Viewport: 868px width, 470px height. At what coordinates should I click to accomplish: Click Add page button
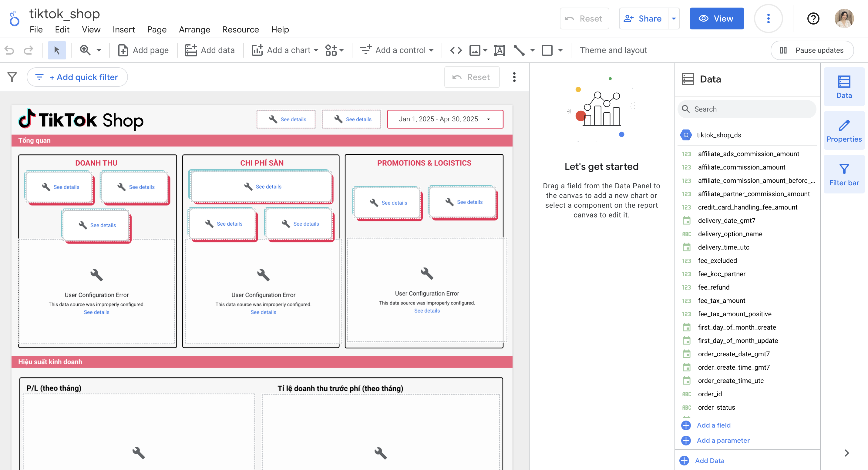[143, 50]
